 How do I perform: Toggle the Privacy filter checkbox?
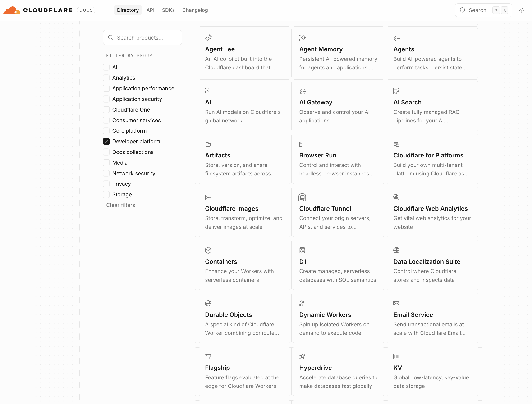click(x=106, y=184)
